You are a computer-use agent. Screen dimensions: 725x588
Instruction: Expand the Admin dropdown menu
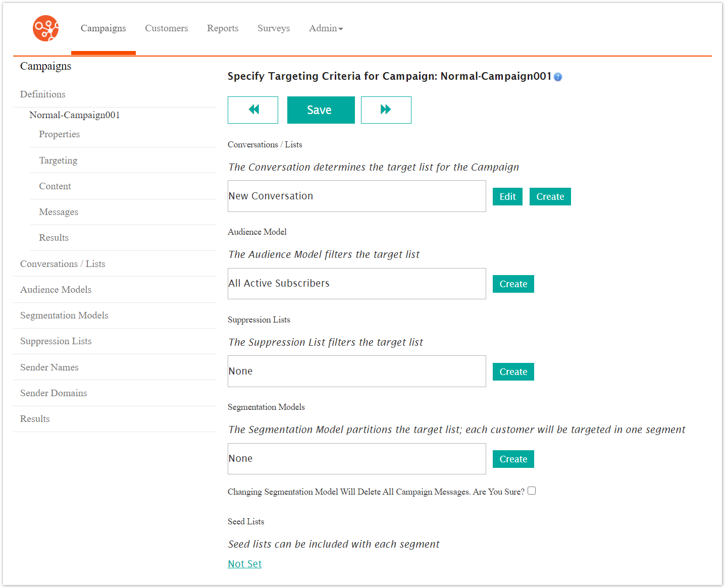point(326,28)
